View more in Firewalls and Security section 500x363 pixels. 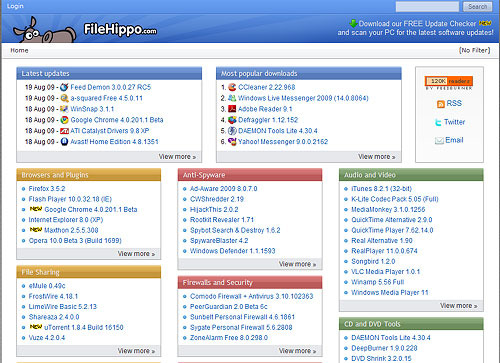(298, 351)
